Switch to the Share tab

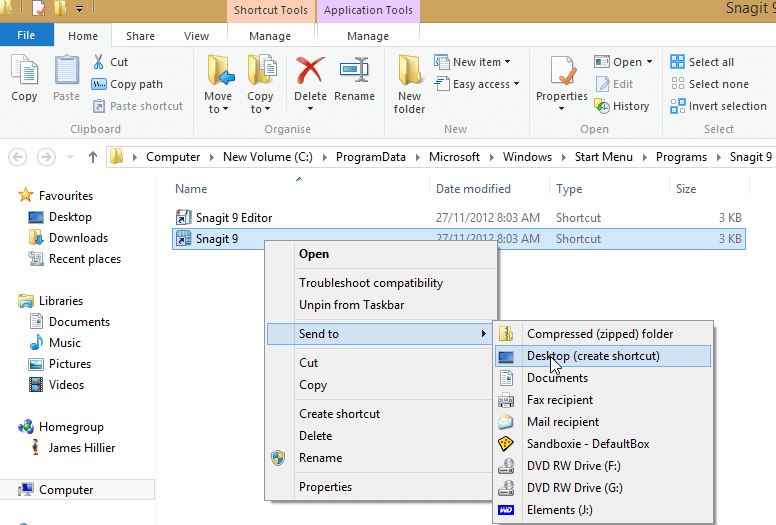(140, 36)
